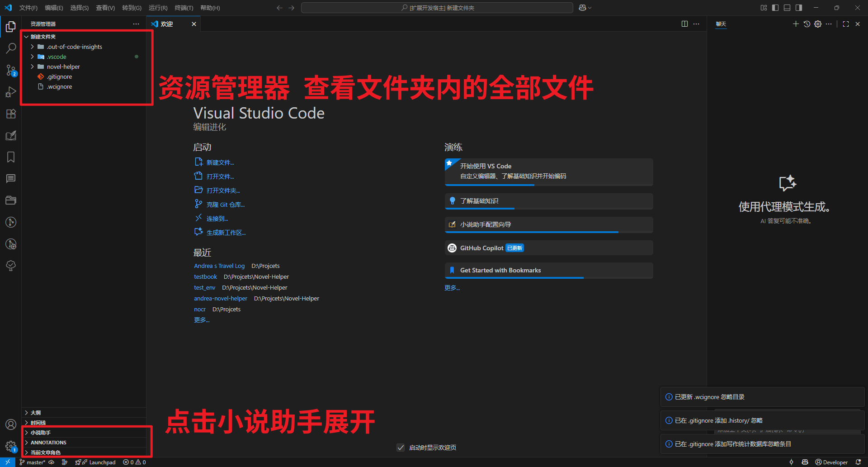Image resolution: width=868 pixels, height=467 pixels.
Task: Toggle the primary sidebar visibility
Action: coord(775,8)
